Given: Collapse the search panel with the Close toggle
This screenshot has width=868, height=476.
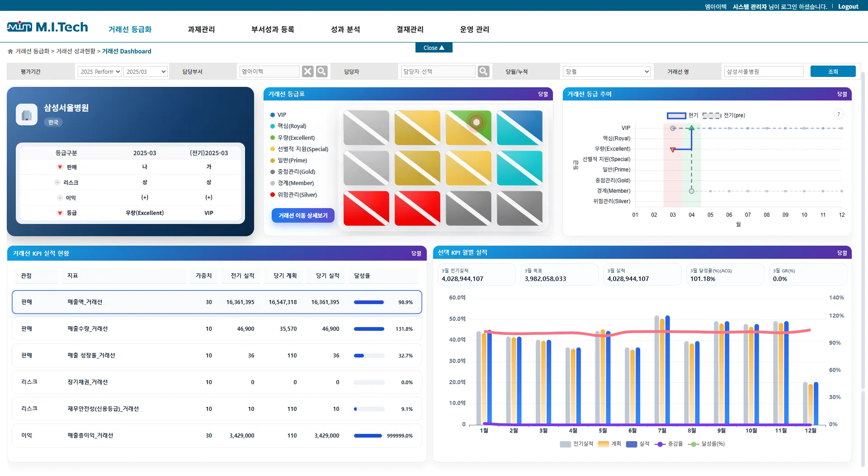Looking at the screenshot, I should [x=434, y=48].
